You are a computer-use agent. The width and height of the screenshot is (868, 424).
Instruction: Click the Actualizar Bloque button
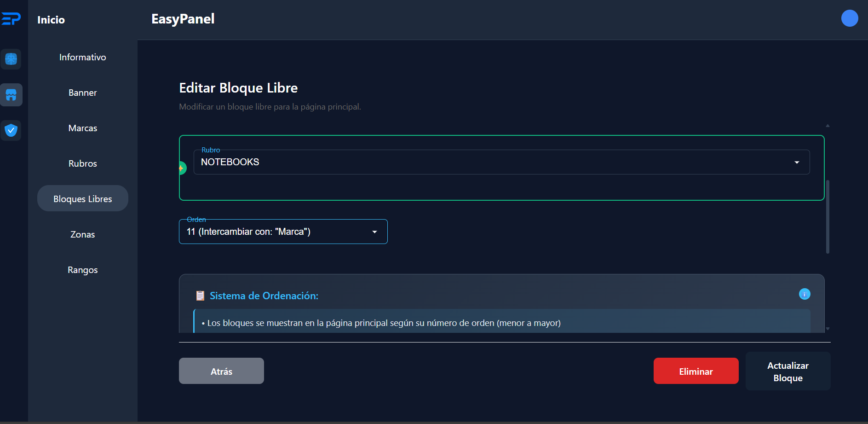coord(788,372)
